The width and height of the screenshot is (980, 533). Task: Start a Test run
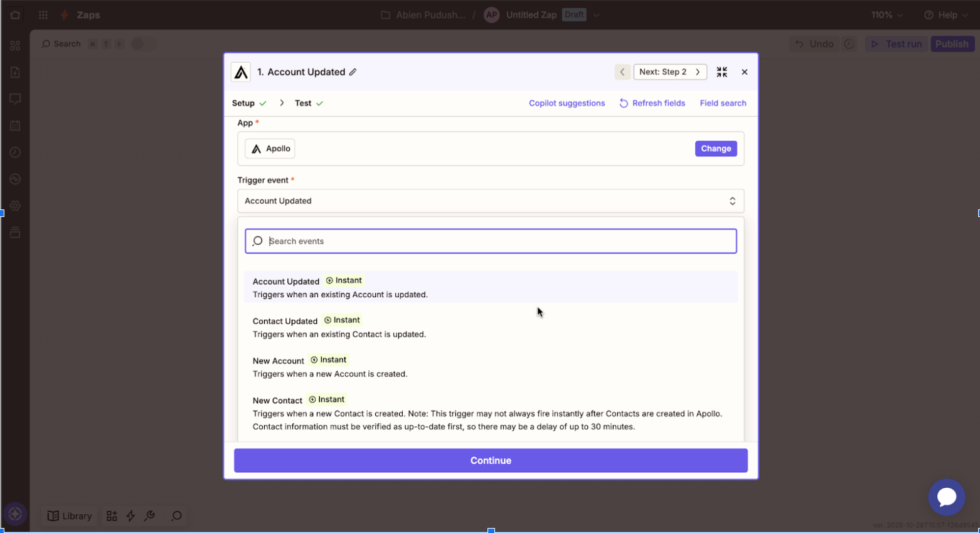896,44
